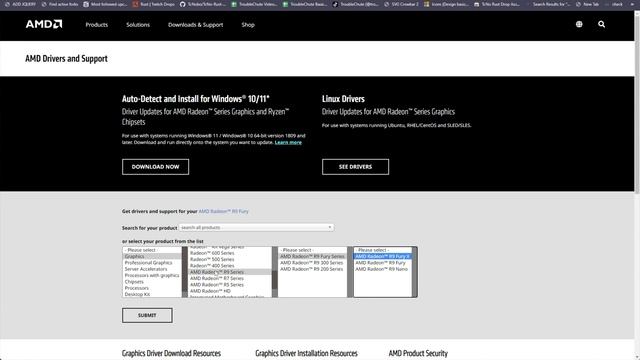Select AMD Radeon R9 200 Series
This screenshot has height=360, width=640.
[312, 269]
